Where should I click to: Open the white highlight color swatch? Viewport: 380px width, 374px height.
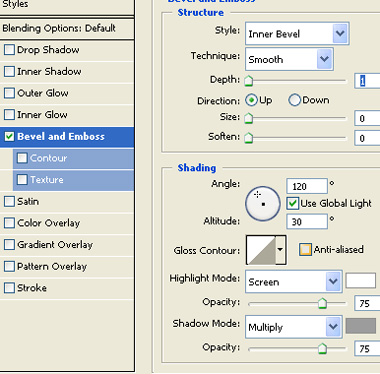[x=360, y=281]
